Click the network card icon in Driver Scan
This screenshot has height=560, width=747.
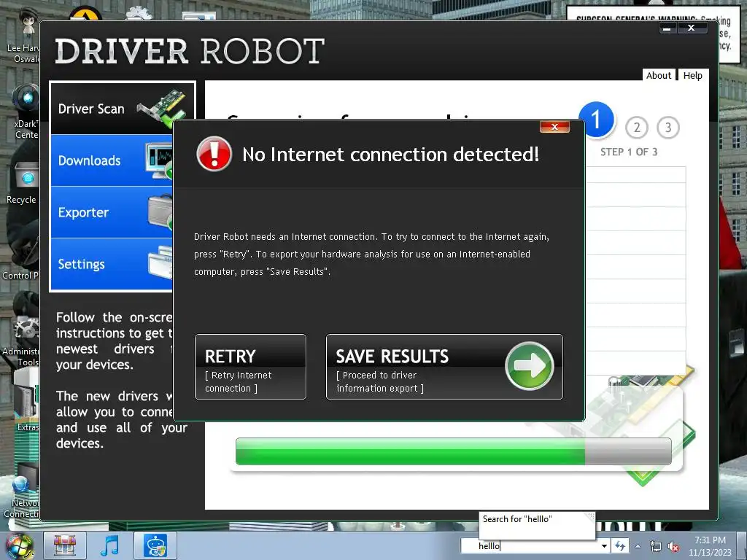click(163, 108)
